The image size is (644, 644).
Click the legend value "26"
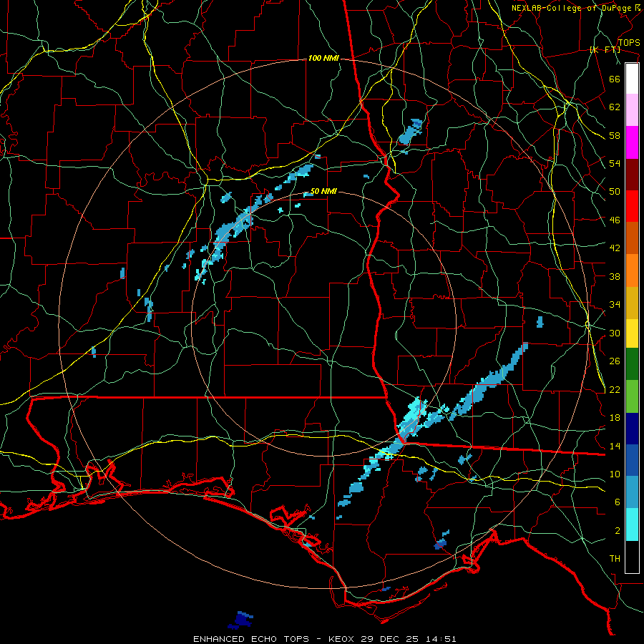[x=615, y=361]
